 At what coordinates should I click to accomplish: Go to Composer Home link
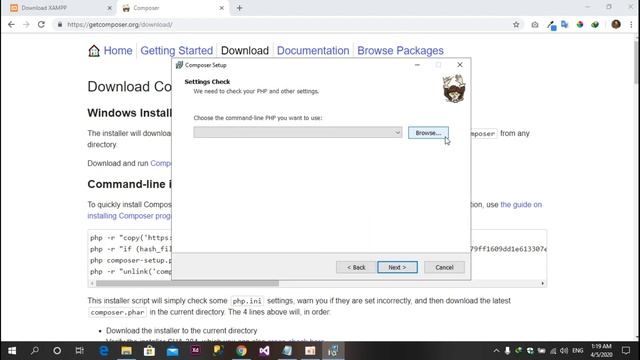tap(118, 51)
